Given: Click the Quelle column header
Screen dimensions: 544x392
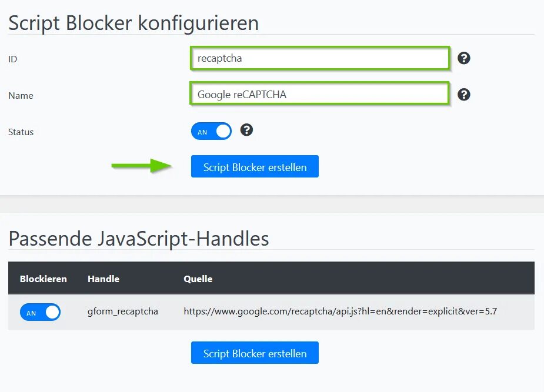Looking at the screenshot, I should 198,279.
